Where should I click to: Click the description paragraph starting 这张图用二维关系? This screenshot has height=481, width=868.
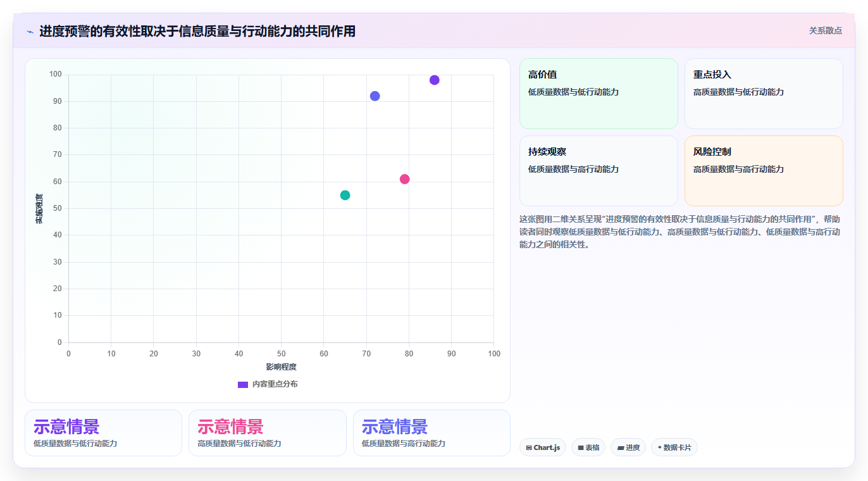(680, 232)
